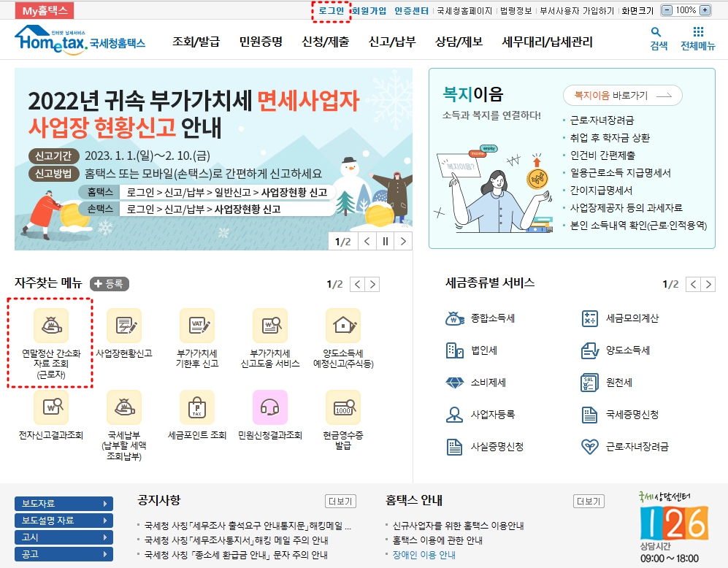Open the 신고/납부 menu

pyautogui.click(x=392, y=42)
